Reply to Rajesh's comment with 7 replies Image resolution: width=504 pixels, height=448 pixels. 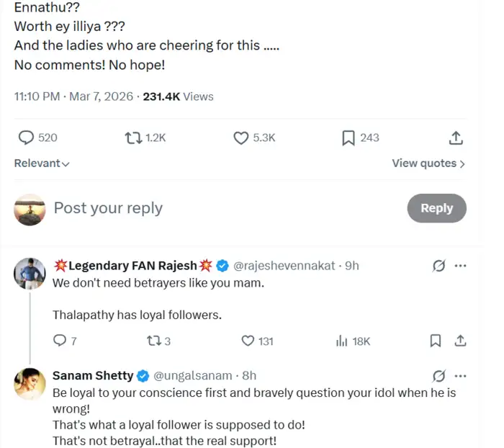click(x=60, y=341)
